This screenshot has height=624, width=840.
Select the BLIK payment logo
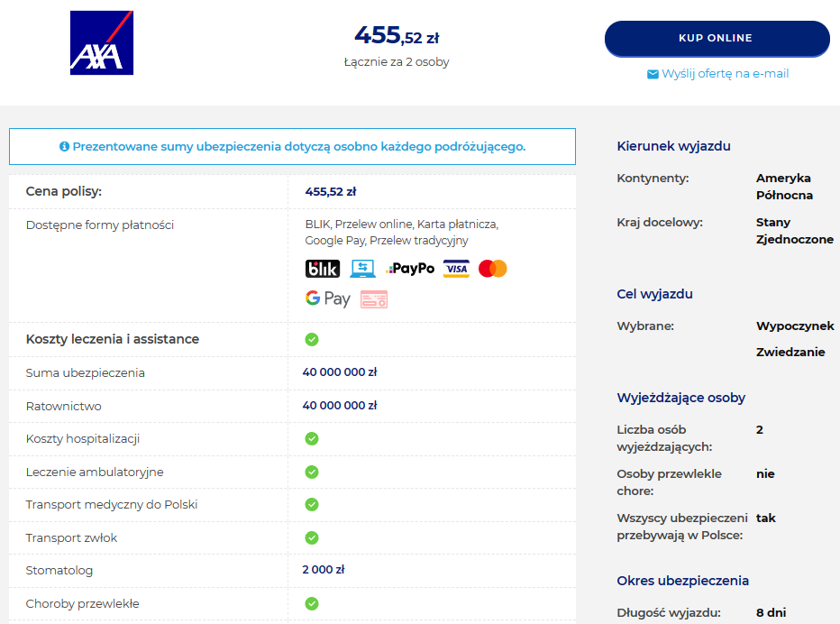(323, 269)
